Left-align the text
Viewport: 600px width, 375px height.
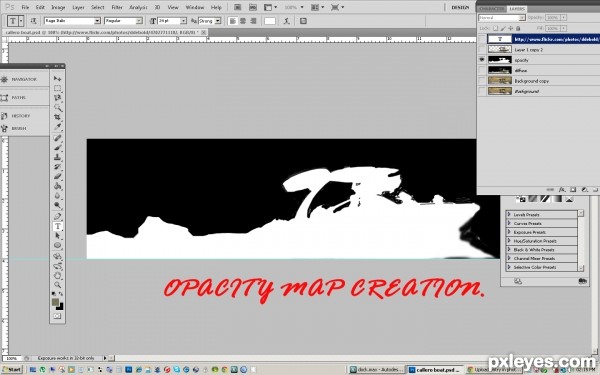click(232, 21)
